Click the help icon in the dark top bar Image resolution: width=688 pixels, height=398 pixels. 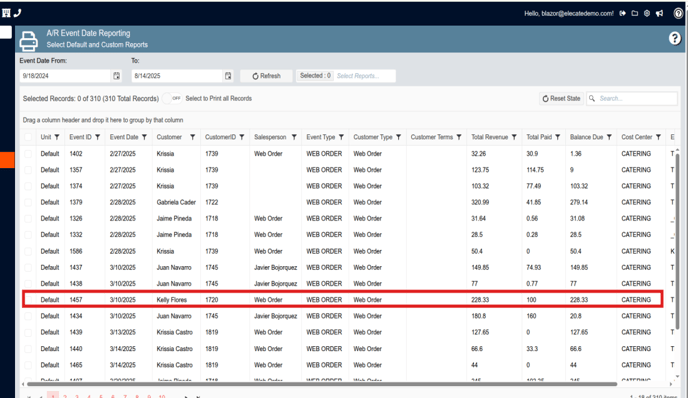coord(678,14)
